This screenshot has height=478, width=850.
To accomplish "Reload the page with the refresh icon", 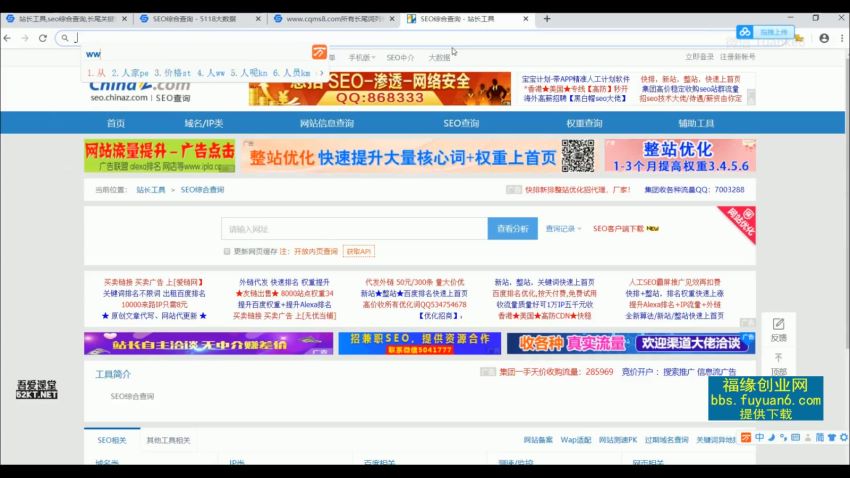I will tap(43, 38).
